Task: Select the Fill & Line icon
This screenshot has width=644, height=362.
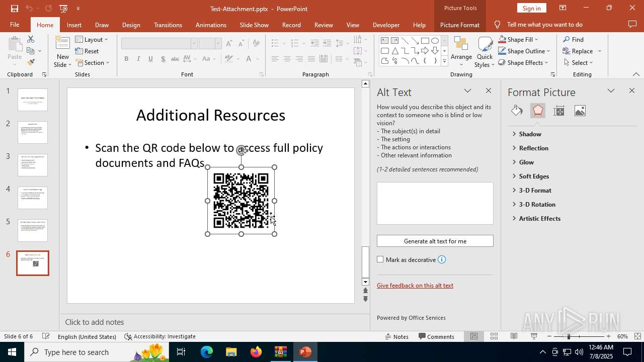Action: point(517,111)
